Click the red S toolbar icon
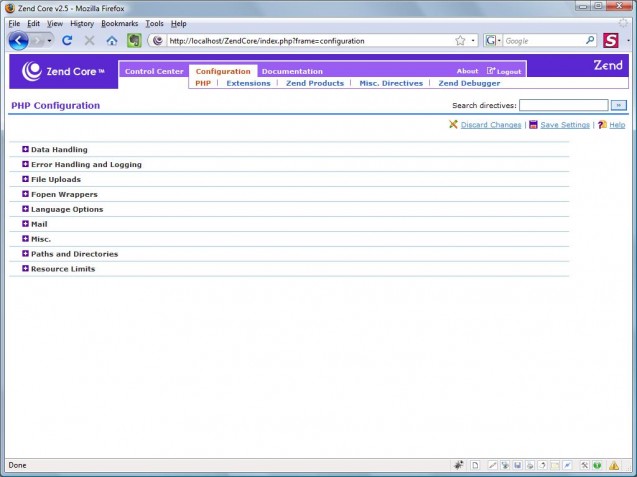Screen dimensions: 637x477 coord(611,41)
